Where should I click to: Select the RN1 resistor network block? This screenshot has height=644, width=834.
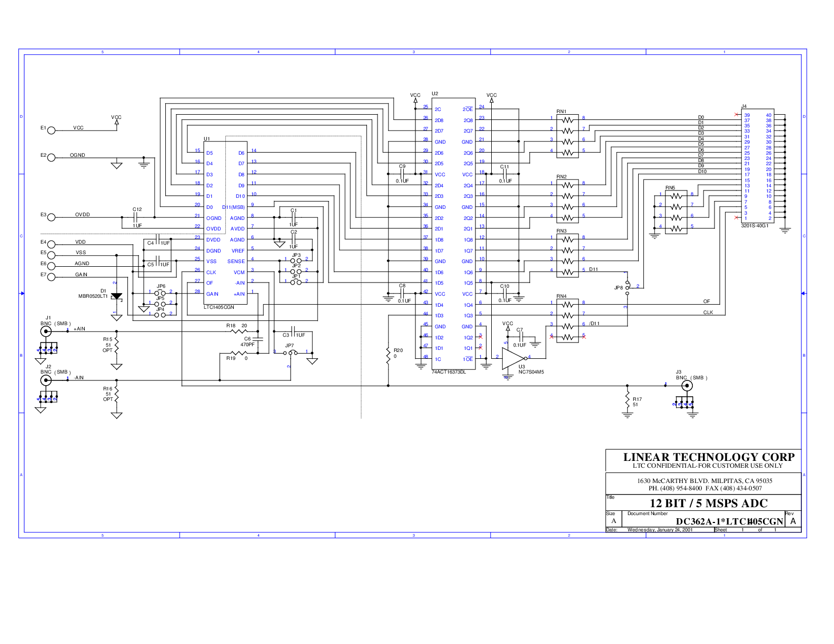tap(567, 136)
